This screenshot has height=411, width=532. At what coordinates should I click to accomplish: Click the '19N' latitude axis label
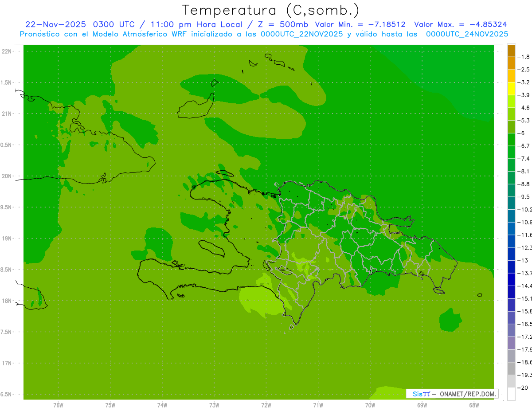(x=7, y=239)
